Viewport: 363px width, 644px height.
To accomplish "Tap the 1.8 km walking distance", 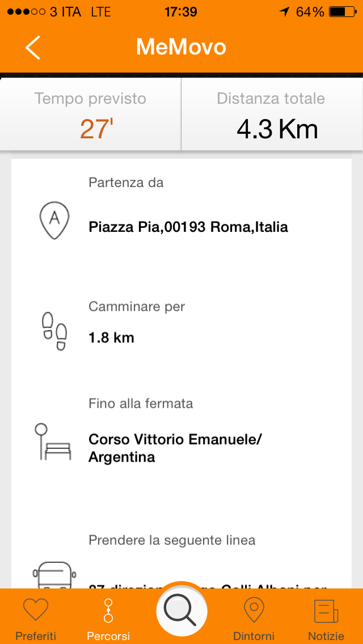I will [111, 338].
